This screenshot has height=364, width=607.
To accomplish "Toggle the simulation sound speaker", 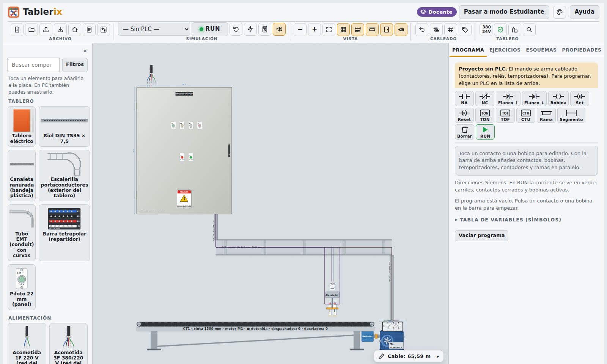I will (x=279, y=29).
